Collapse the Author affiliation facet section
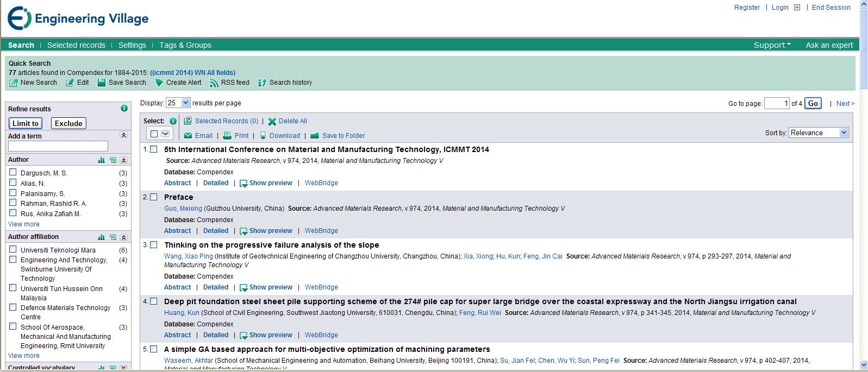This screenshot has width=868, height=372. (x=124, y=237)
